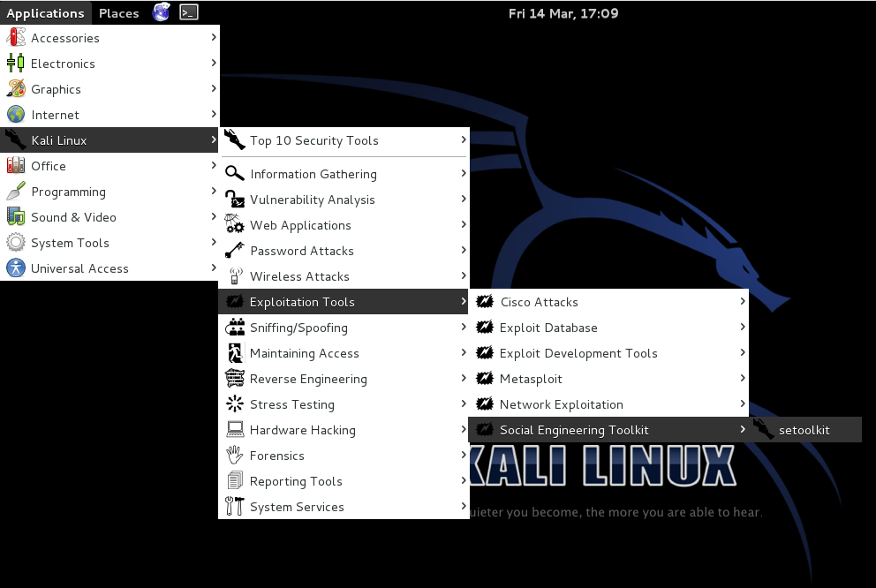Click the Graphics palette icon

16,89
